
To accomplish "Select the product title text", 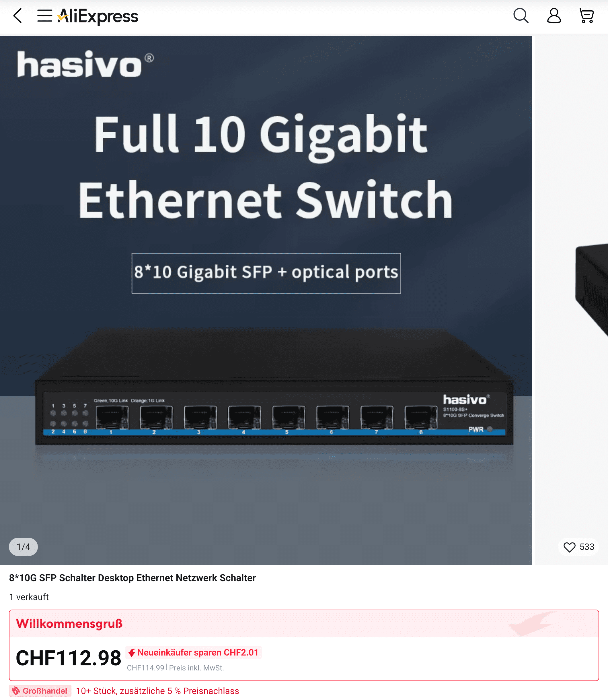I will tap(132, 578).
